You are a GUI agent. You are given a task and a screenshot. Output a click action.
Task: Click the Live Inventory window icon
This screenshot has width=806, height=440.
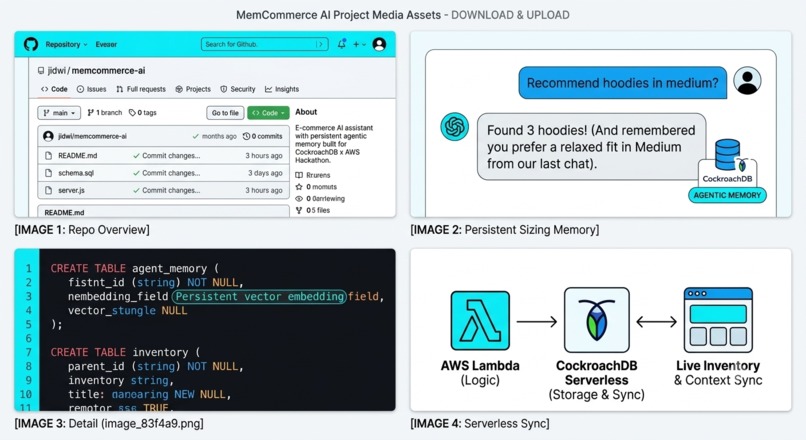pyautogui.click(x=718, y=320)
